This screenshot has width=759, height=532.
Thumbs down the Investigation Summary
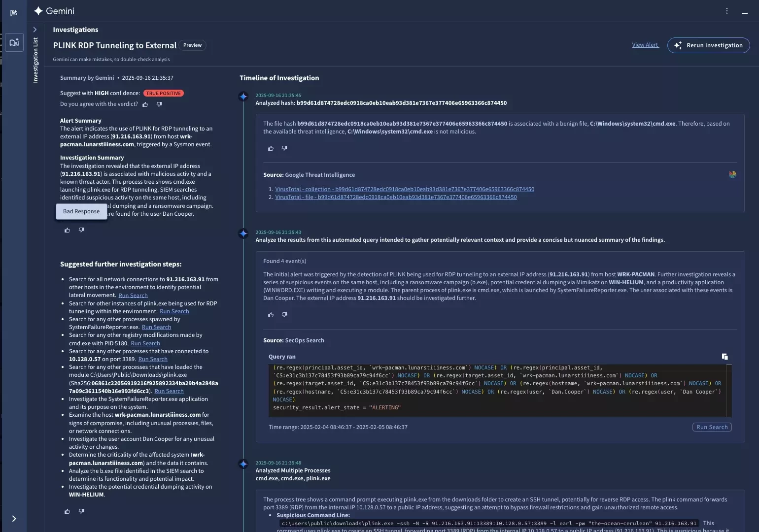point(81,230)
